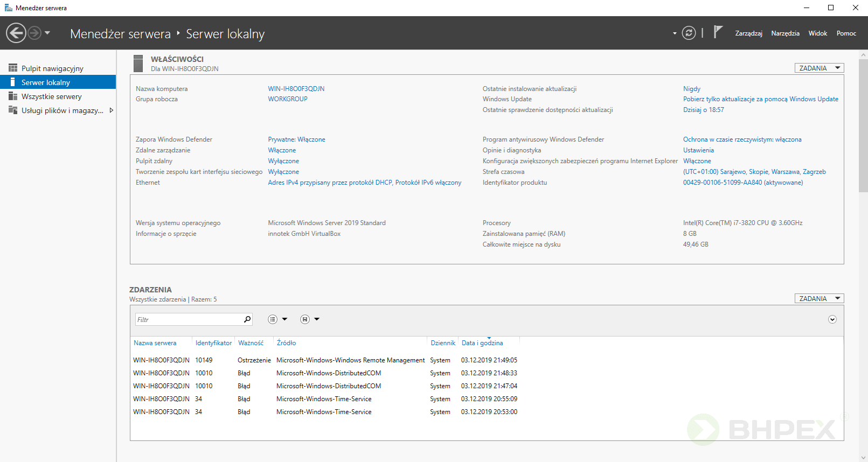
Task: Click real-time protection włączona link
Action: [x=742, y=139]
